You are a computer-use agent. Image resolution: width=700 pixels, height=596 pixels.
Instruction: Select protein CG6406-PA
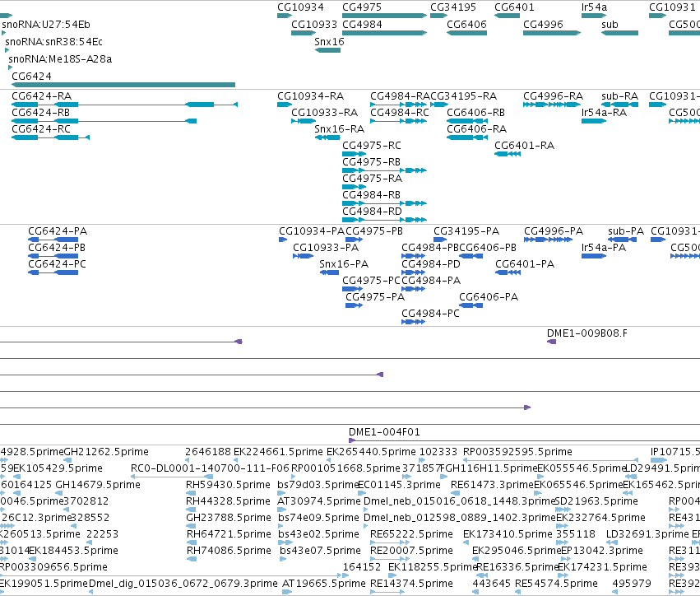(x=471, y=306)
